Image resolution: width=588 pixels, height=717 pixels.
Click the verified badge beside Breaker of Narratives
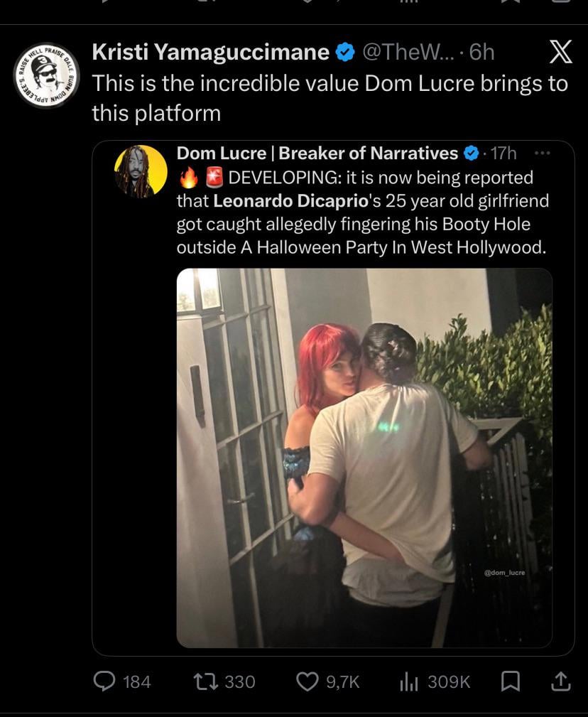coord(471,153)
